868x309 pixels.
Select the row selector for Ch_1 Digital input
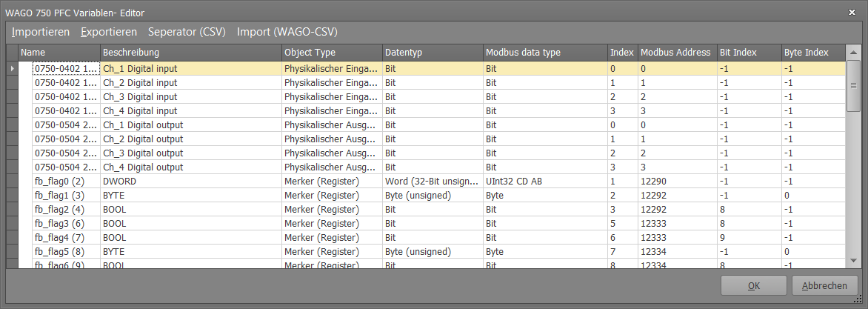click(12, 69)
